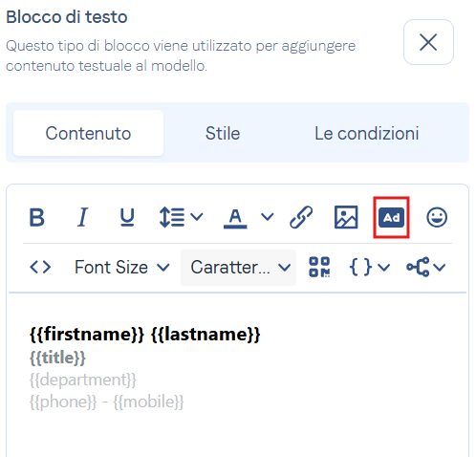Image resolution: width=476 pixels, height=457 pixels.
Task: Apply the text color A icon
Action: [x=235, y=218]
